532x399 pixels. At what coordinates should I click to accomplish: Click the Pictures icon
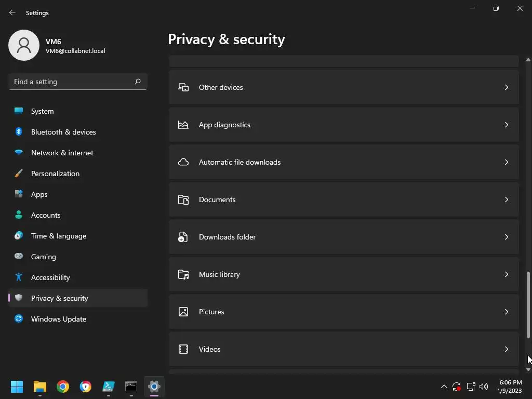pos(183,312)
